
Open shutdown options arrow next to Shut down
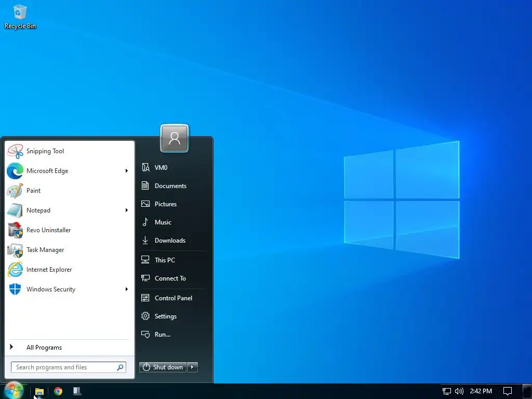pos(192,367)
